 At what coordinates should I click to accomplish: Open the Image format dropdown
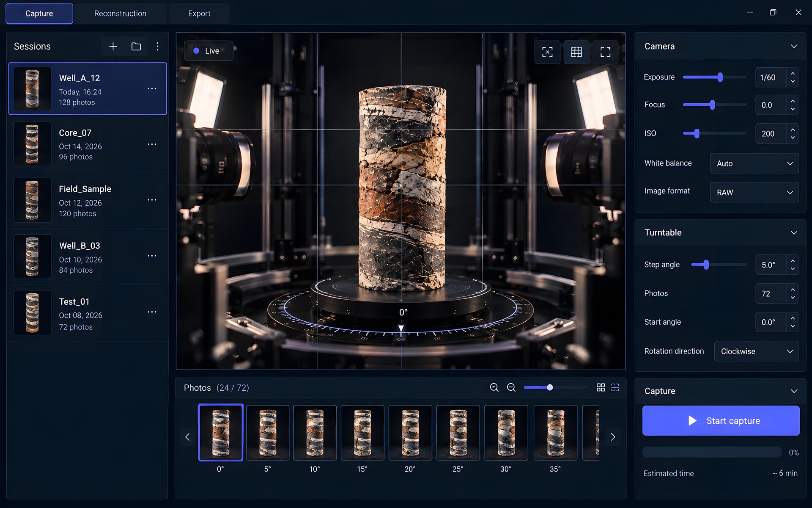pyautogui.click(x=754, y=192)
